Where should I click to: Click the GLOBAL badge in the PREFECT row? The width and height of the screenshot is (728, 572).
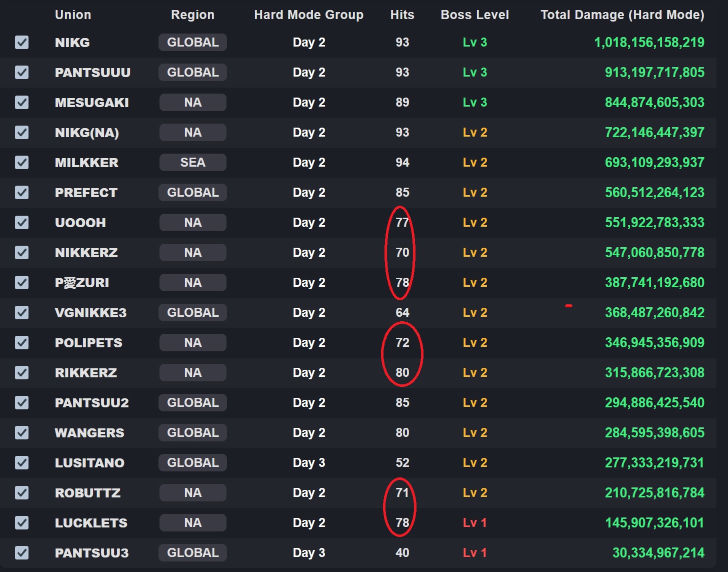tap(192, 193)
